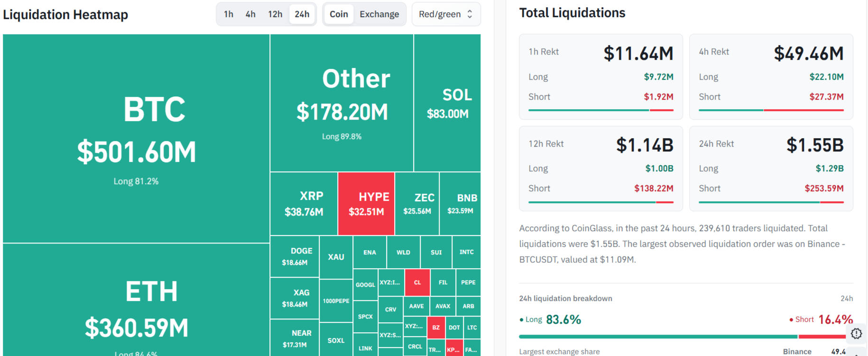Click the NEAR $17.31M tile
This screenshot has height=356, width=868.
click(295, 338)
